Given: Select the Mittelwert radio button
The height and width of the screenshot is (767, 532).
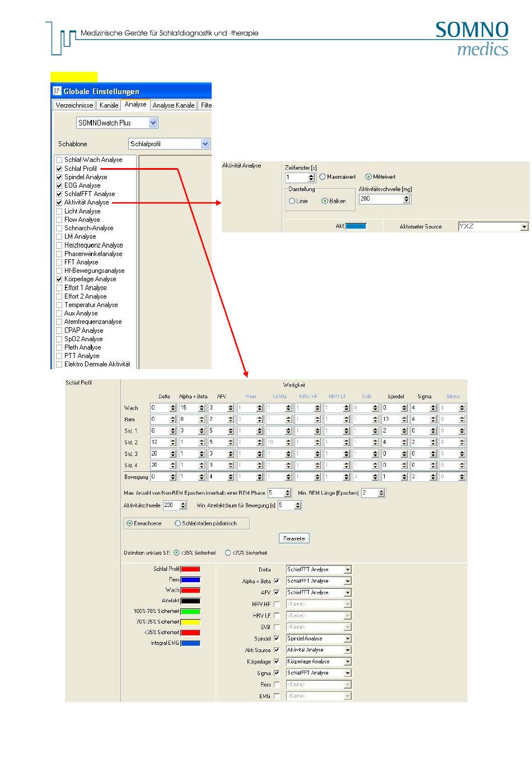Looking at the screenshot, I should [368, 176].
